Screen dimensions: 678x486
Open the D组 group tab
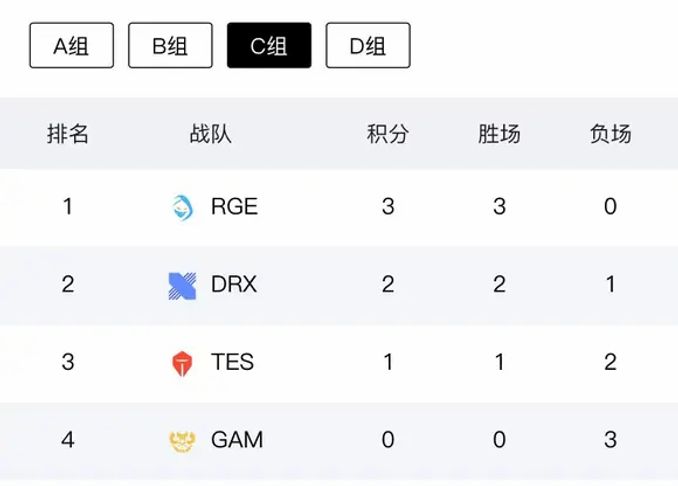tap(368, 46)
